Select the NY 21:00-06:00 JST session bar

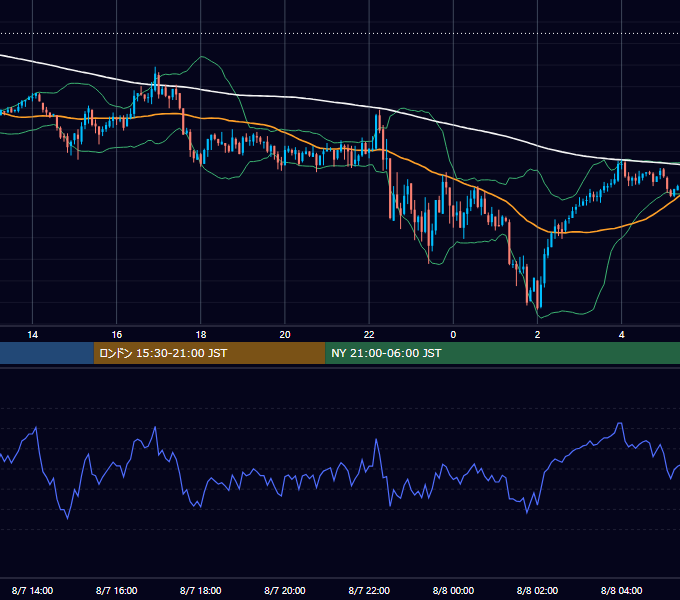503,353
